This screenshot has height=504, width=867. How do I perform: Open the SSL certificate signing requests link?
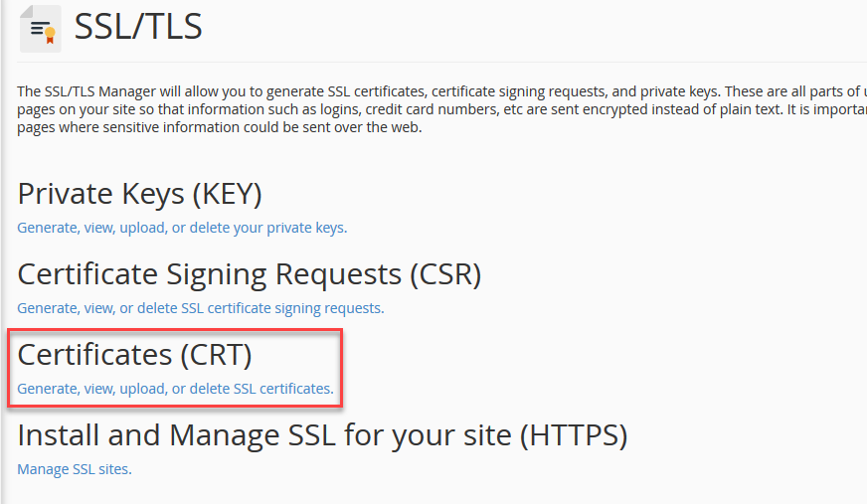point(200,308)
